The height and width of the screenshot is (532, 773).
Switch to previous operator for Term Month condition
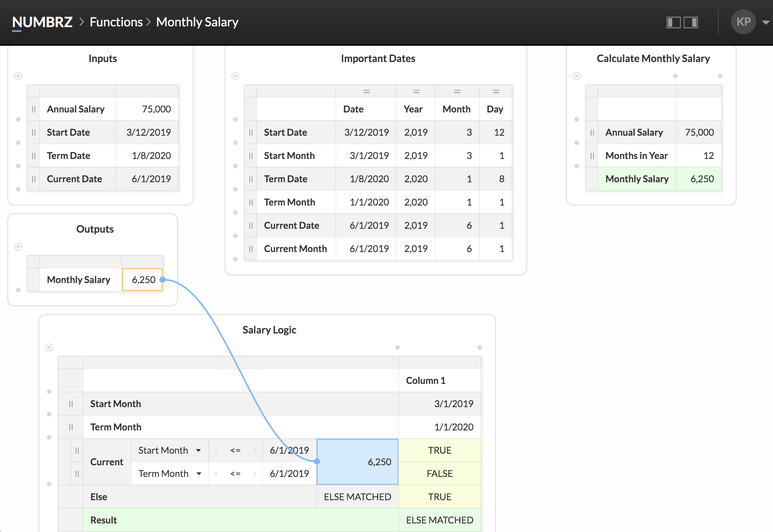[216, 473]
